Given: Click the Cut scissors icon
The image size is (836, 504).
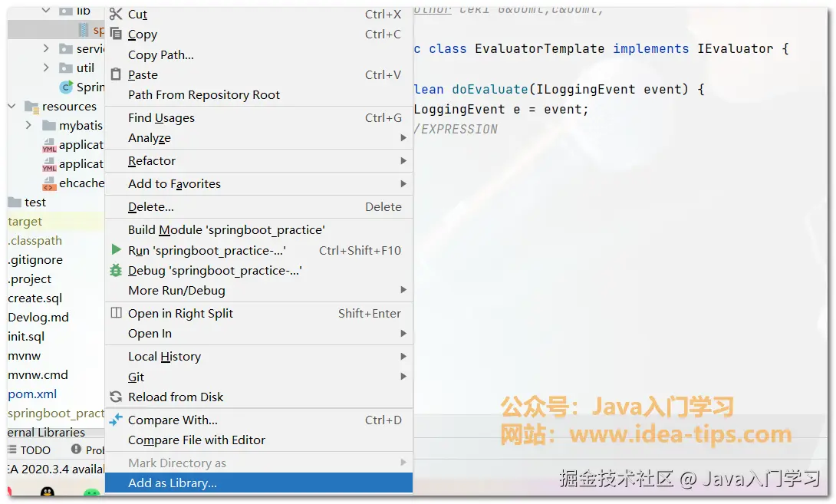Looking at the screenshot, I should pos(116,14).
